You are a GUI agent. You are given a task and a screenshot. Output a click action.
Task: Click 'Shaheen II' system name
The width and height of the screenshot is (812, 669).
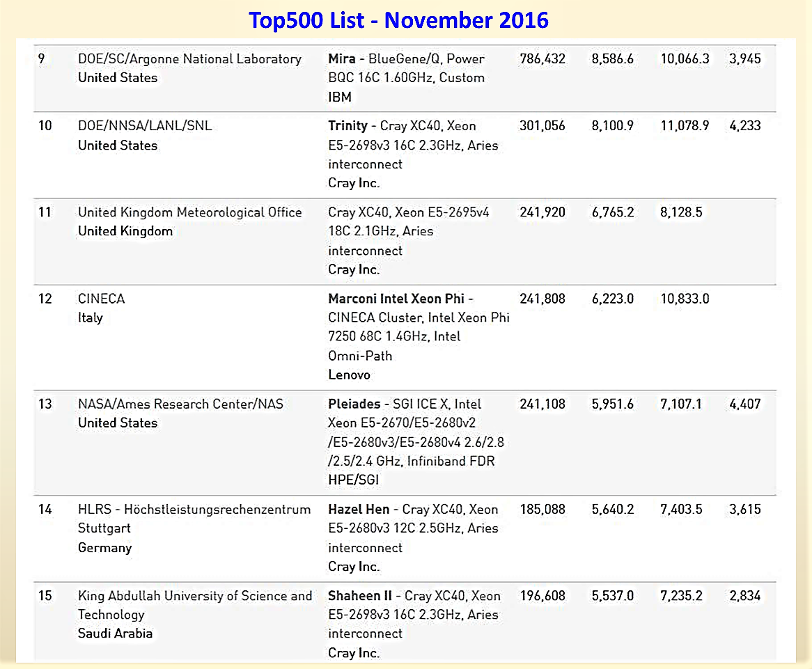[359, 596]
